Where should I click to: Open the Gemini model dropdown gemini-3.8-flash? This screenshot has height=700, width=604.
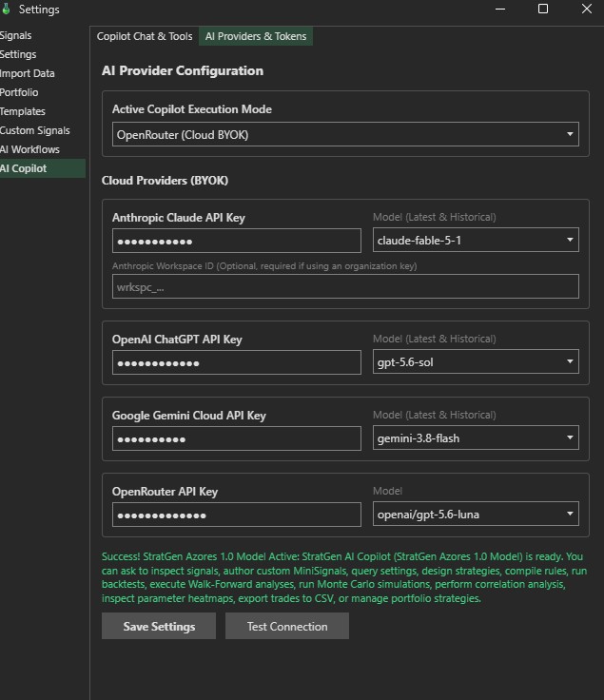pyautogui.click(x=476, y=437)
